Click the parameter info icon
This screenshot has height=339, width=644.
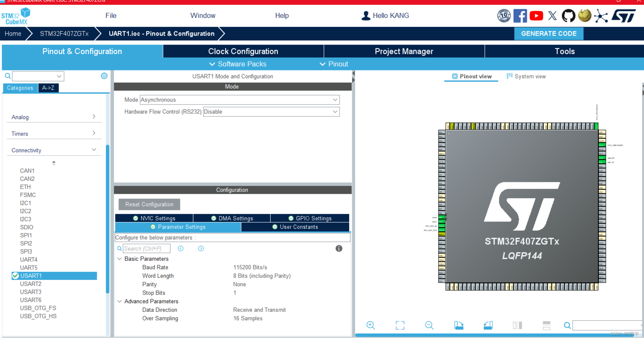(x=339, y=249)
